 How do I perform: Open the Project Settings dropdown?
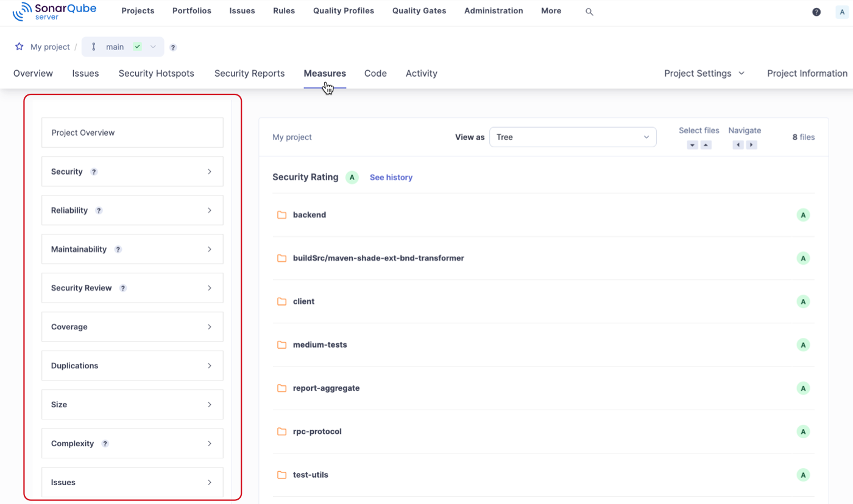704,73
